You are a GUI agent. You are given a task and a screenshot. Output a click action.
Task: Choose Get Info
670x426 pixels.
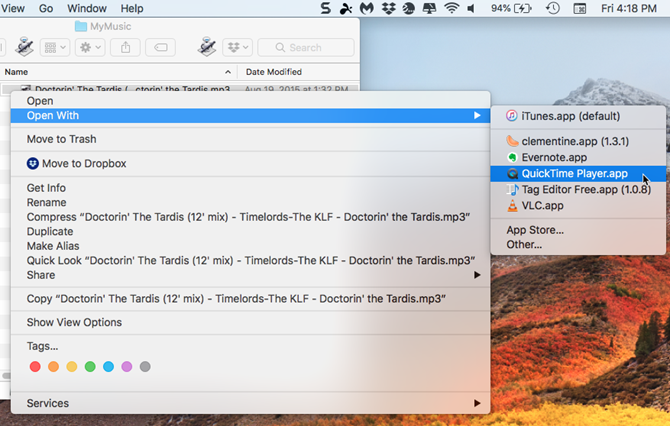tap(250, 188)
